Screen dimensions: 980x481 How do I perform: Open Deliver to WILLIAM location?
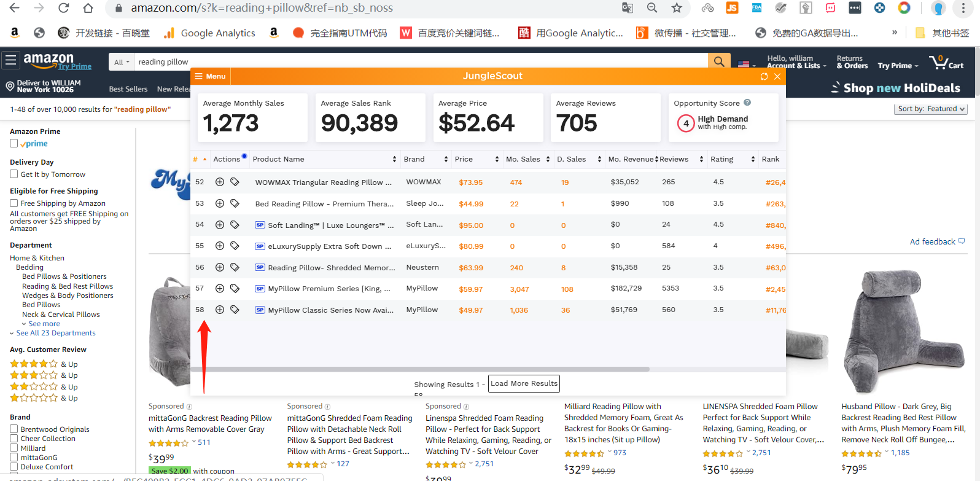pos(43,86)
